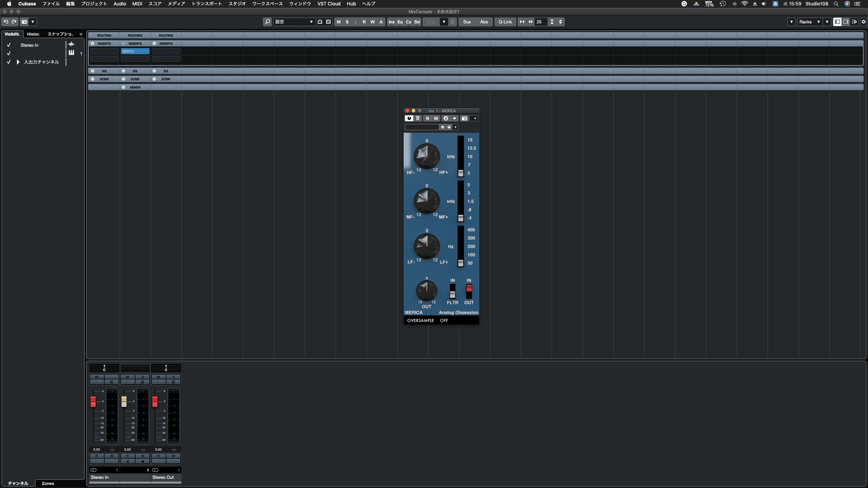Click the MixConsole snapshot camera icon
Image resolution: width=868 pixels, height=488 pixels.
point(24,22)
